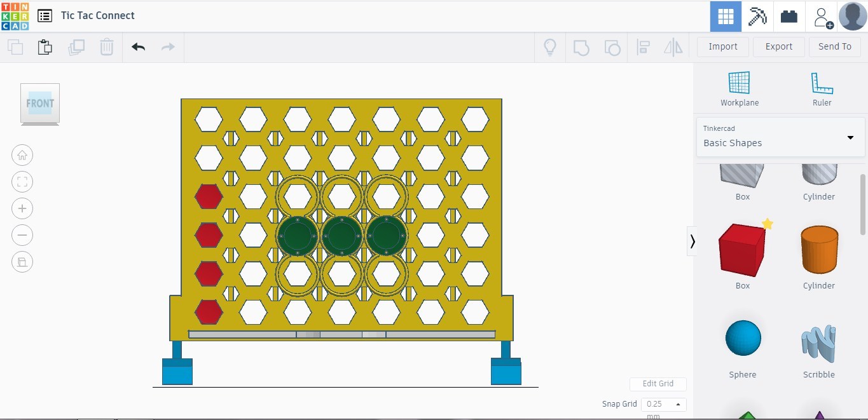Open the Tinkercad dashboard via logo
Screen dimensions: 868x420
15,16
